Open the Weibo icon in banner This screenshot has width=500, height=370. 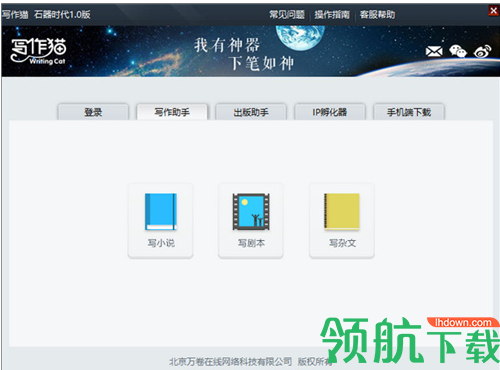[483, 51]
